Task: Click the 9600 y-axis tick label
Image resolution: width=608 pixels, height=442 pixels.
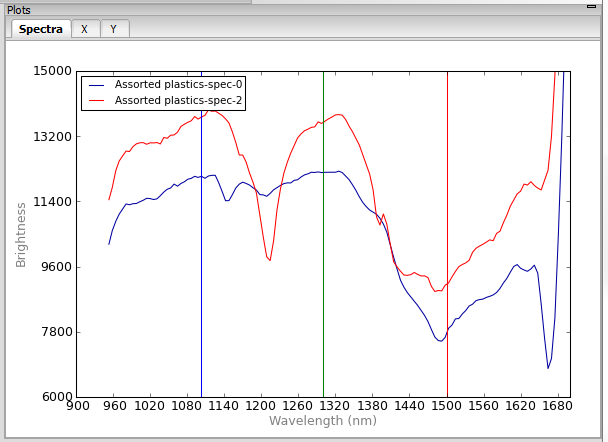Action: pyautogui.click(x=56, y=267)
